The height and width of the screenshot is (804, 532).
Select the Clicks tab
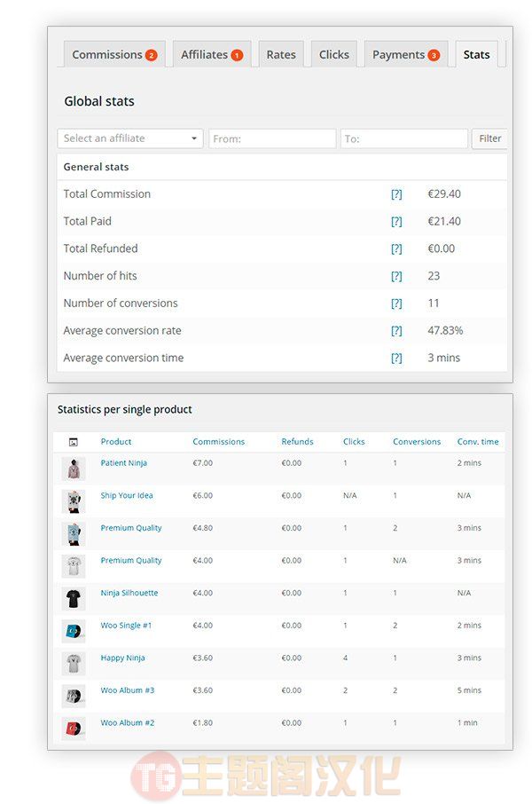click(x=333, y=54)
